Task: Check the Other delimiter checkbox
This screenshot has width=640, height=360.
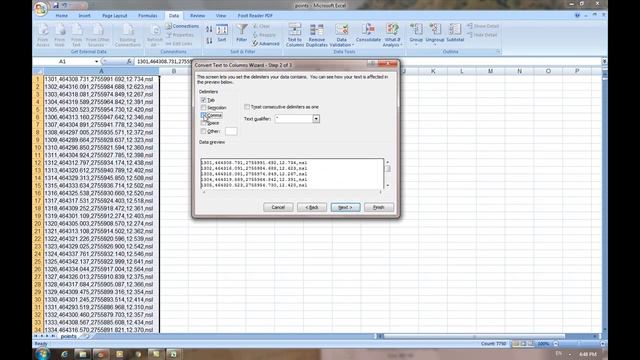Action: point(203,131)
